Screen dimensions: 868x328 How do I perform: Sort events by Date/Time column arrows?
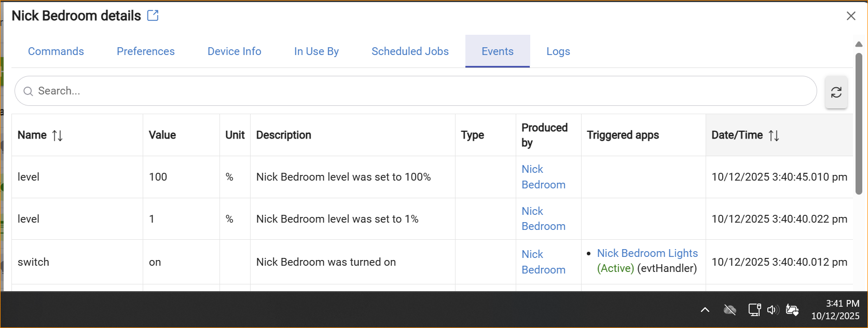click(x=774, y=135)
